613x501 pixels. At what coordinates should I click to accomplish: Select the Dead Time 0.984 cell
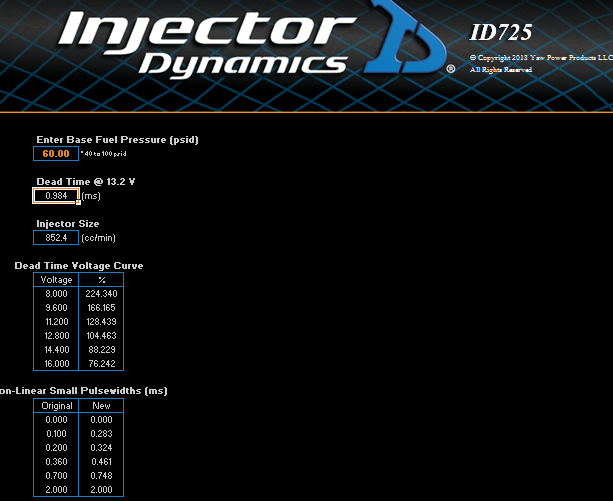(56, 196)
